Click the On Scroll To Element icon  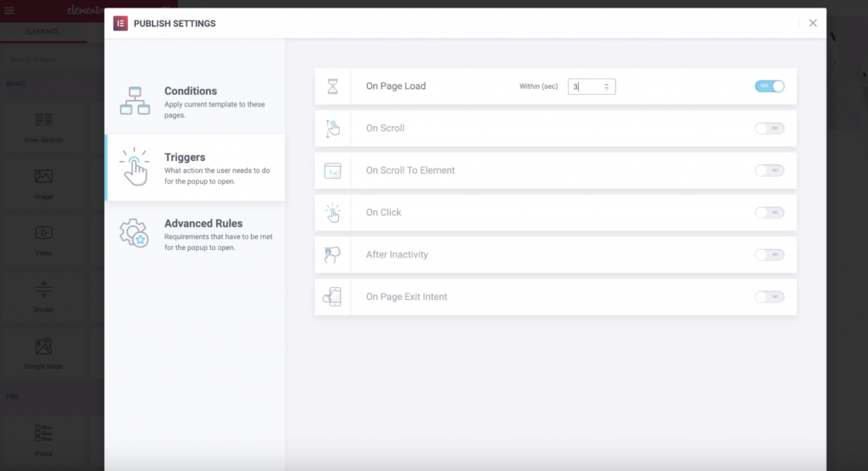(332, 170)
